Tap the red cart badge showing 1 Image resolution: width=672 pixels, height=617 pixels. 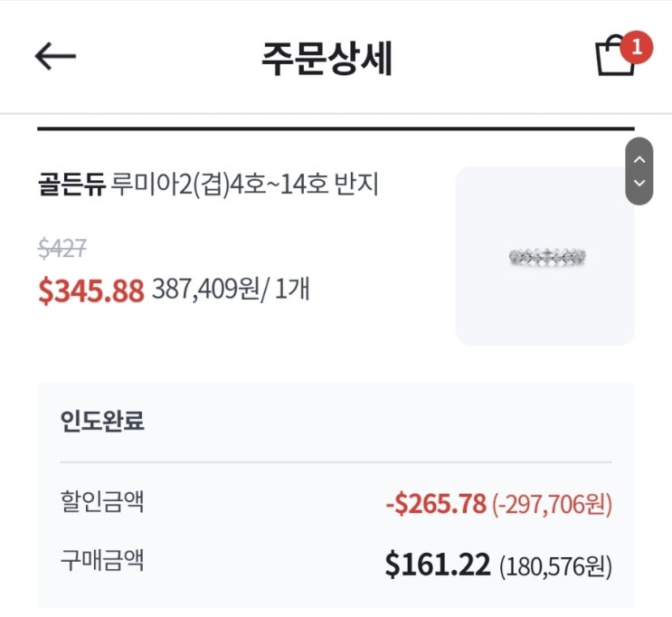636,46
